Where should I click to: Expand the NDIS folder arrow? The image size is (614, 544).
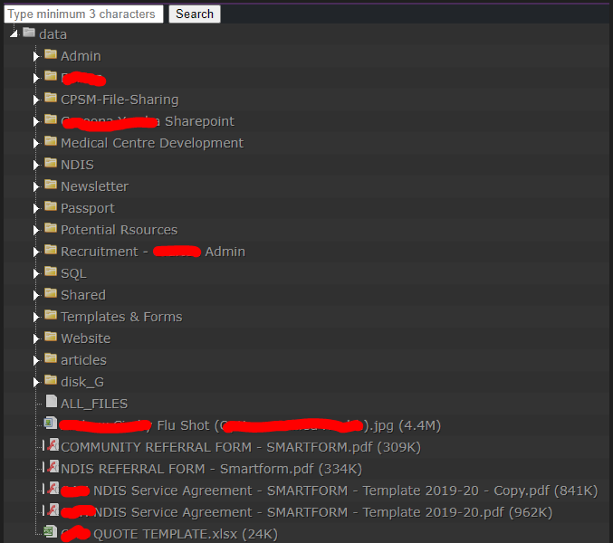pos(36,164)
